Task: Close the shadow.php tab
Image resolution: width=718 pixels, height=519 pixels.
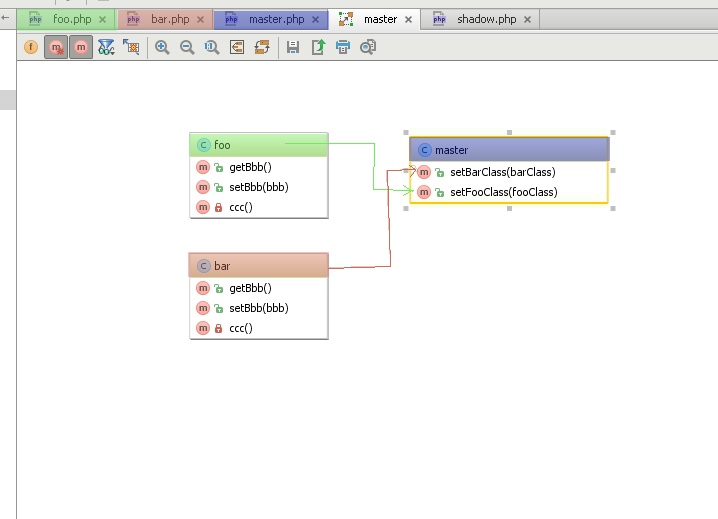Action: [528, 19]
